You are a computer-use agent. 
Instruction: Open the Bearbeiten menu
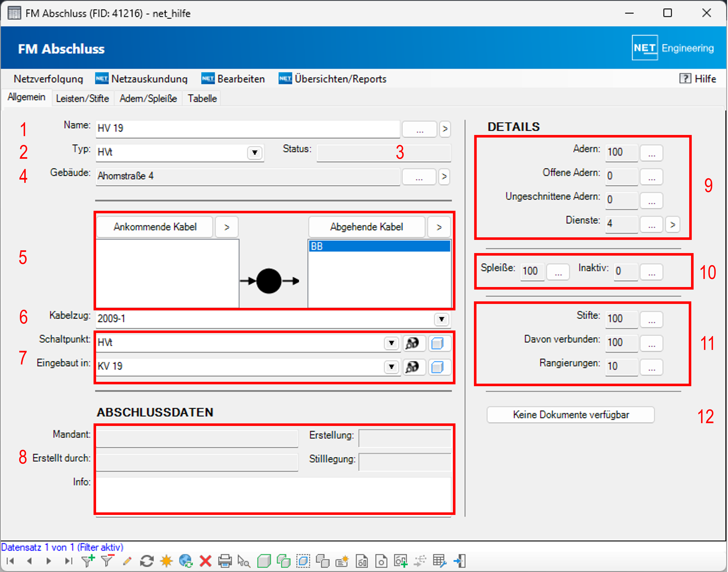pos(241,79)
